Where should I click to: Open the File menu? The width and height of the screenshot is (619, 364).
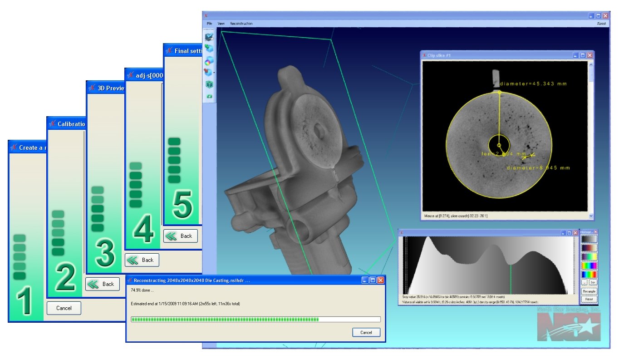pos(209,23)
